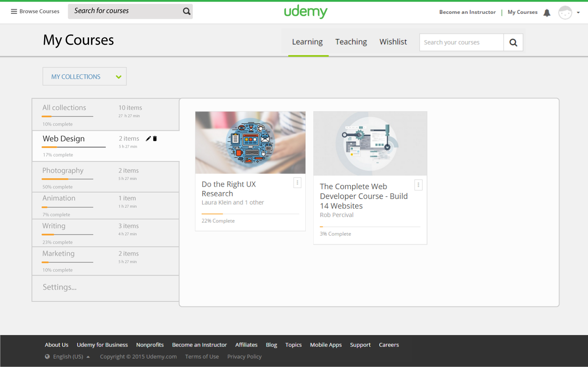This screenshot has width=588, height=367.
Task: Select the Photography collection
Action: click(x=106, y=177)
